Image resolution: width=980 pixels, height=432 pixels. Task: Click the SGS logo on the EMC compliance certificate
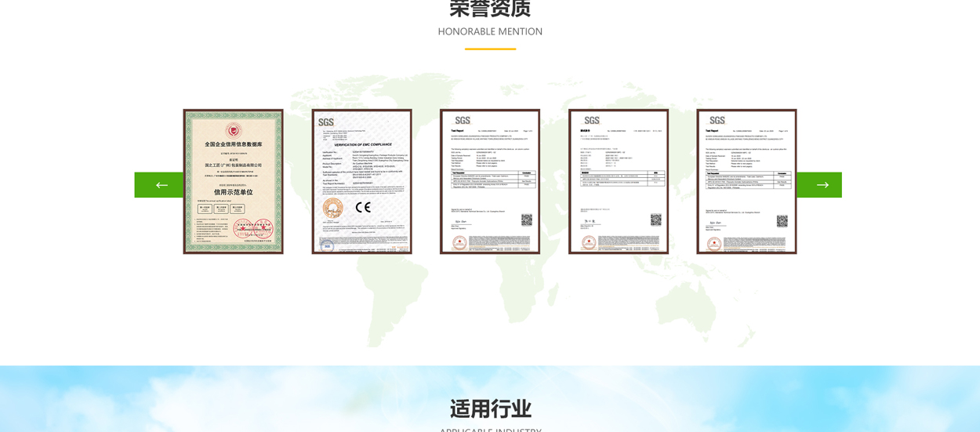[x=326, y=122]
